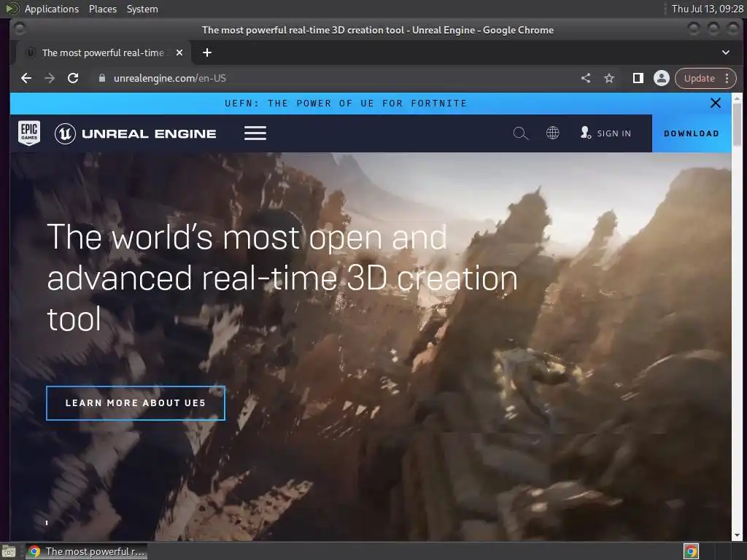Share this page icon
747x560 pixels.
[x=586, y=78]
